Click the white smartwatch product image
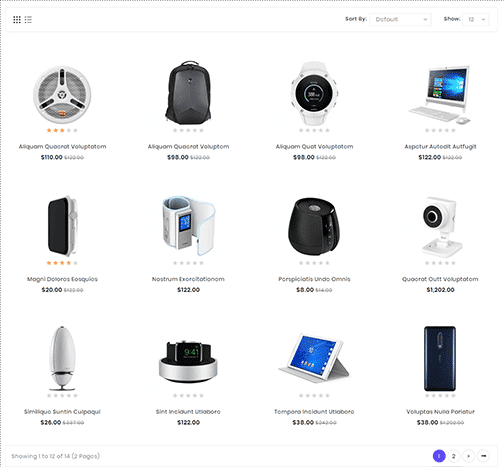Image resolution: width=504 pixels, height=467 pixels. [x=314, y=93]
